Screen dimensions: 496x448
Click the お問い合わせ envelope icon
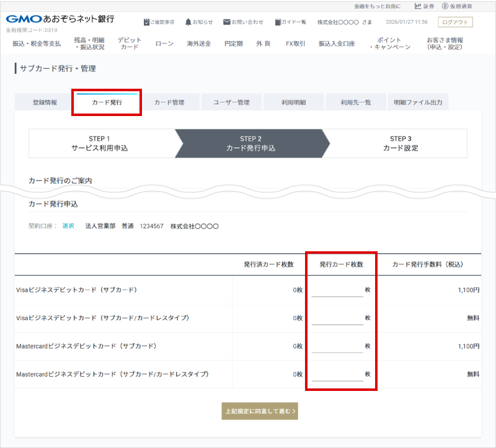click(227, 22)
